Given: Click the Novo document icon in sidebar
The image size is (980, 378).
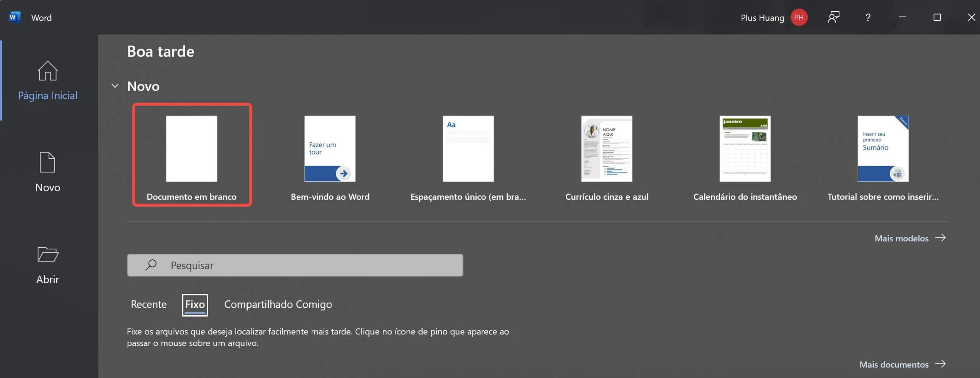Looking at the screenshot, I should 47,163.
